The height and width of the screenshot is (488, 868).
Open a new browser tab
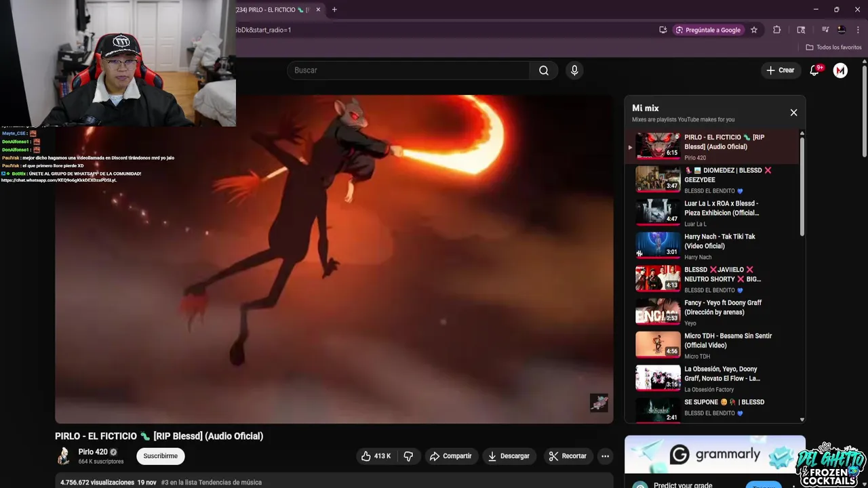pos(334,9)
